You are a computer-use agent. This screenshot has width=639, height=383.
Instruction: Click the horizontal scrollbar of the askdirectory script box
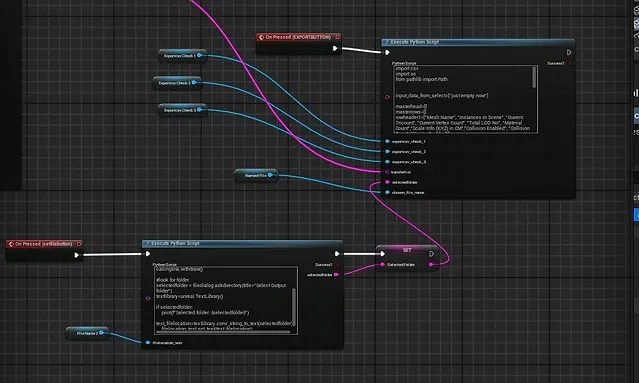[x=223, y=332]
